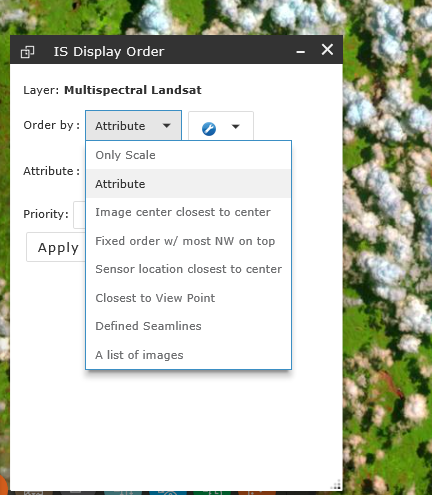This screenshot has width=432, height=495.
Task: Click the blue wrench icon
Action: click(209, 129)
